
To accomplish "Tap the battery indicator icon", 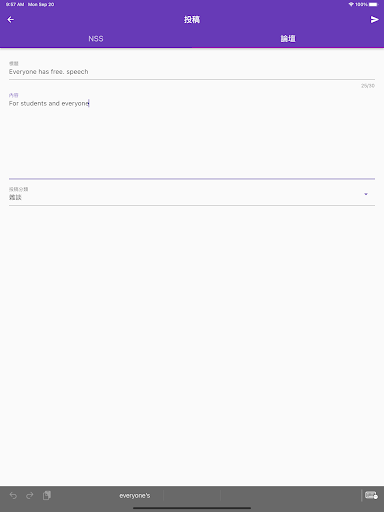I will (373, 4).
